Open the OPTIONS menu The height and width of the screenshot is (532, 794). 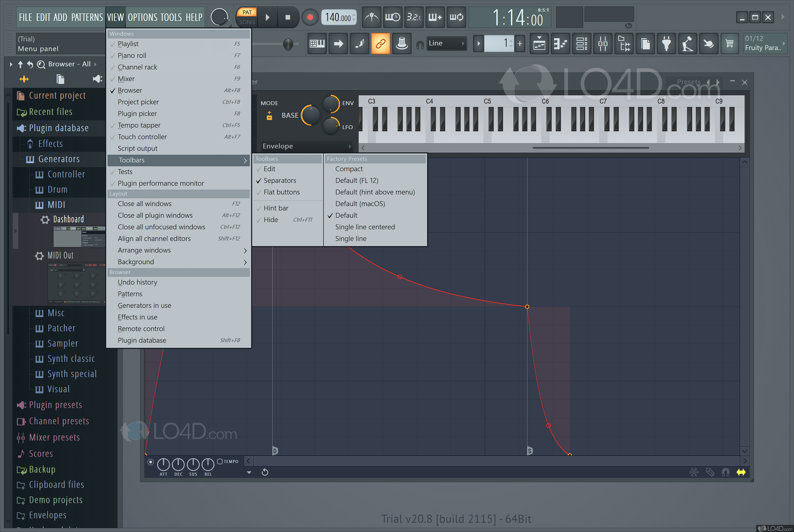tap(142, 17)
